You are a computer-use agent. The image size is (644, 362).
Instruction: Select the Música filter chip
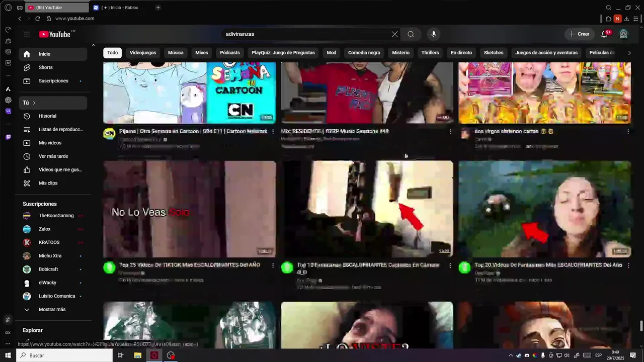176,53
